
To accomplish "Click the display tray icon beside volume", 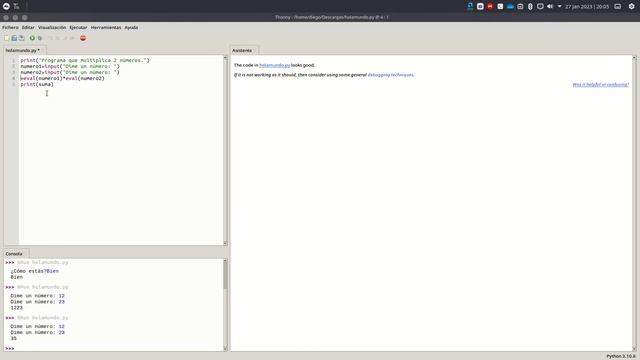I will tap(540, 6).
